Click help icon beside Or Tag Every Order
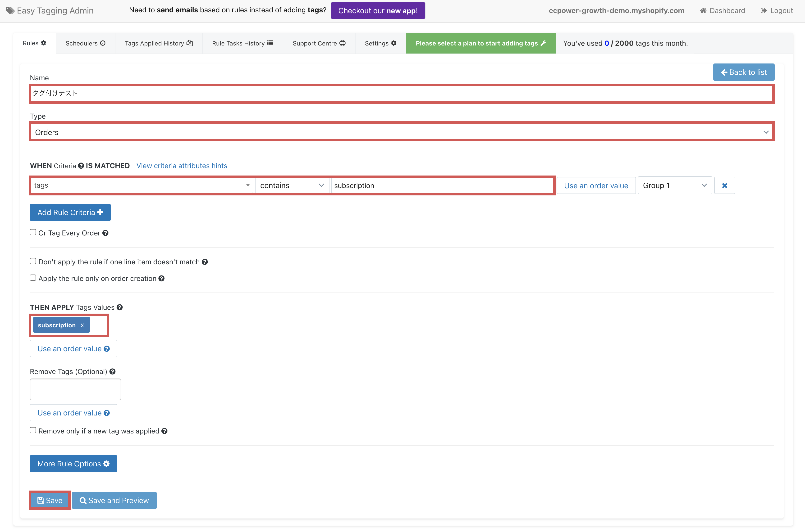Image resolution: width=805 pixels, height=532 pixels. pos(105,233)
